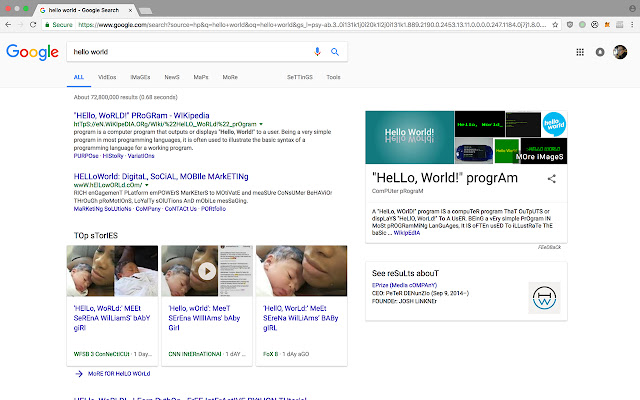Bookmark the page with the star icon
This screenshot has height=400, width=640.
coord(555,25)
